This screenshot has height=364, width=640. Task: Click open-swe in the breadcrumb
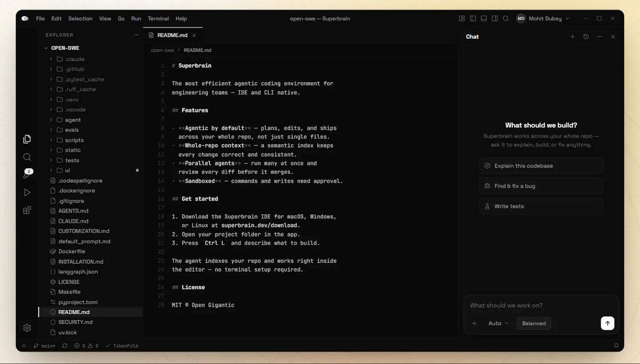coord(162,50)
